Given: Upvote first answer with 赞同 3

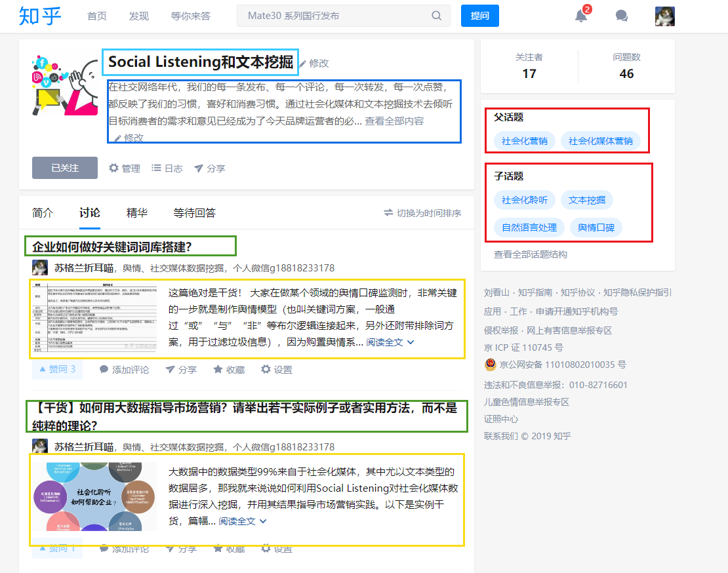Looking at the screenshot, I should pyautogui.click(x=57, y=369).
